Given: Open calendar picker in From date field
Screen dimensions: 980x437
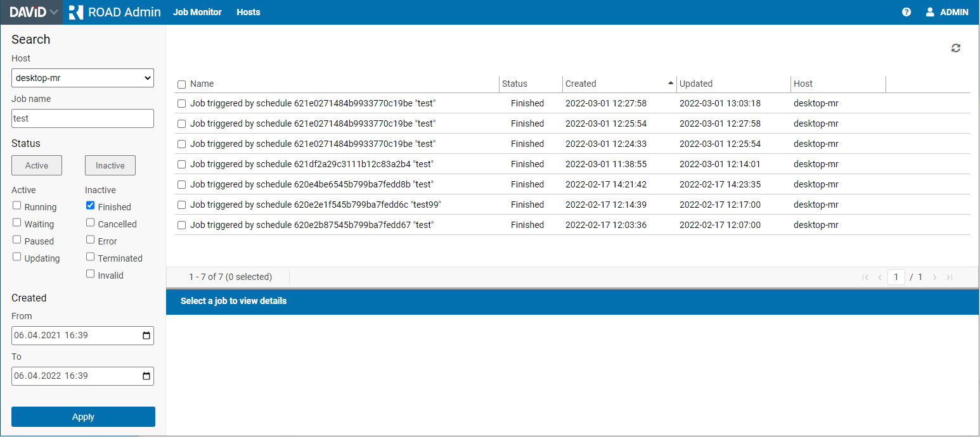Looking at the screenshot, I should pos(146,336).
